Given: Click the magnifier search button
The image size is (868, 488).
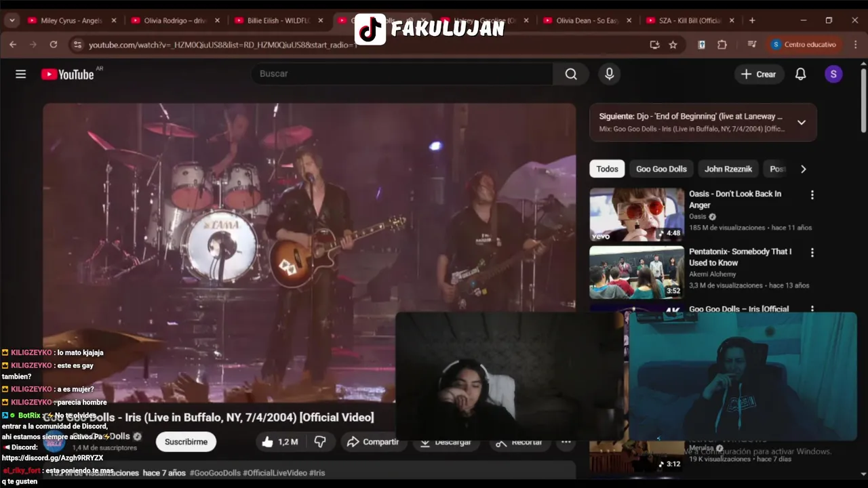Looking at the screenshot, I should (571, 74).
